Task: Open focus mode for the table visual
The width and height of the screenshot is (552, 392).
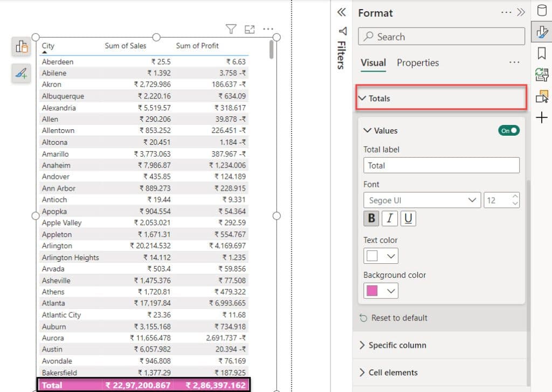Action: click(250, 29)
